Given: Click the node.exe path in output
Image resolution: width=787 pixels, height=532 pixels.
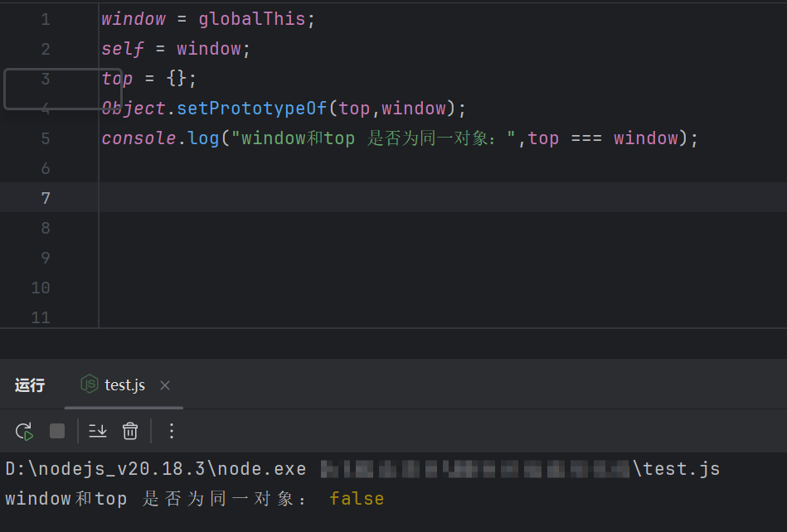Looking at the screenshot, I should click(x=156, y=469).
